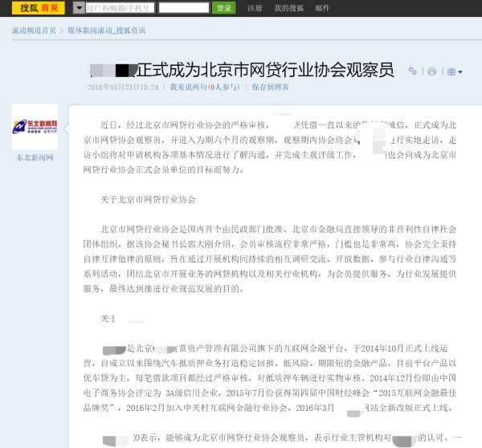Expand the account type dropdown arrow

coord(79,8)
